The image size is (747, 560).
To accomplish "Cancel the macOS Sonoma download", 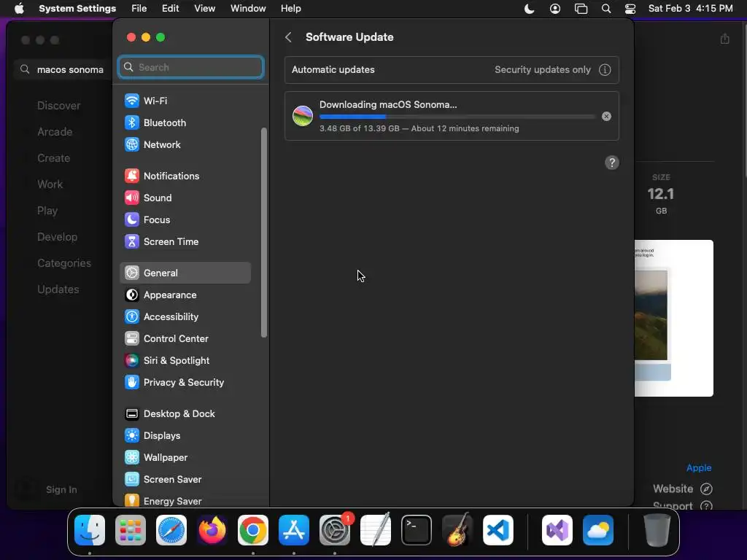I will 606,117.
